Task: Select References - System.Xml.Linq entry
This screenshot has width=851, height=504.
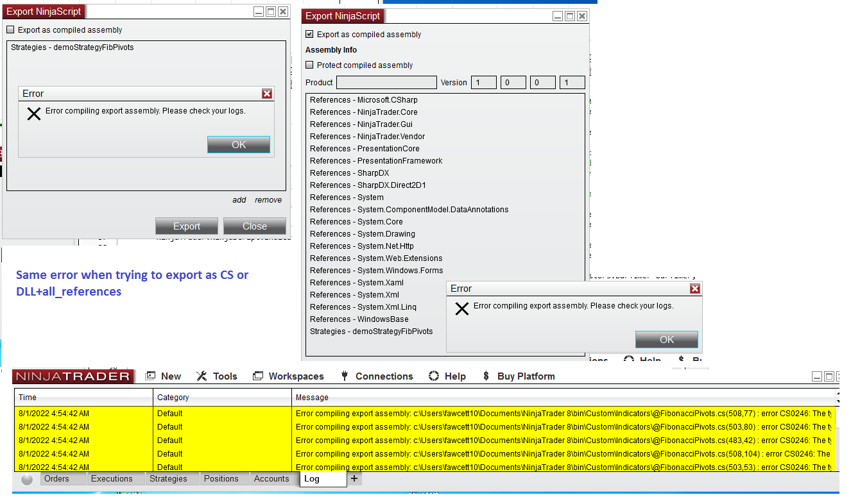Action: [363, 307]
